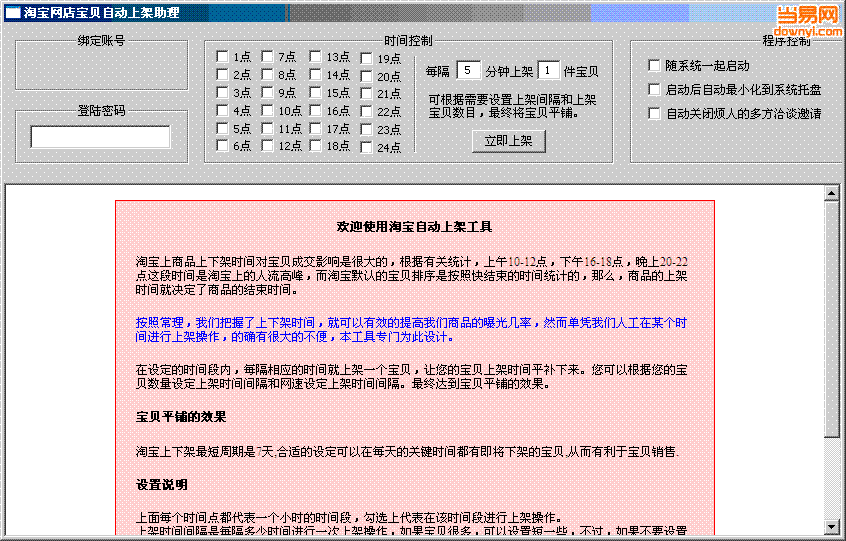Tick the 15点 checkbox
Viewport: 846px width, 541px height.
point(316,92)
